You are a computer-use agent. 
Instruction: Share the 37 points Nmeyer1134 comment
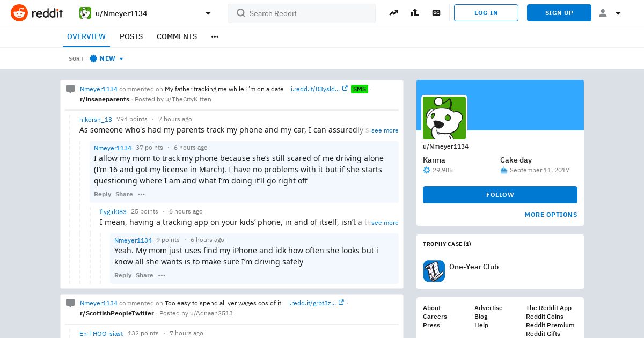click(x=124, y=194)
